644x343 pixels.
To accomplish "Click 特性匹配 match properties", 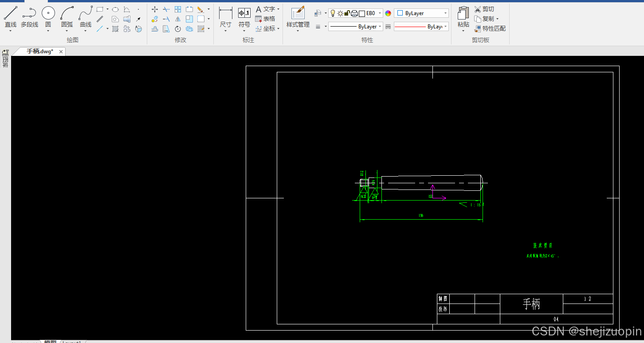I will 490,28.
